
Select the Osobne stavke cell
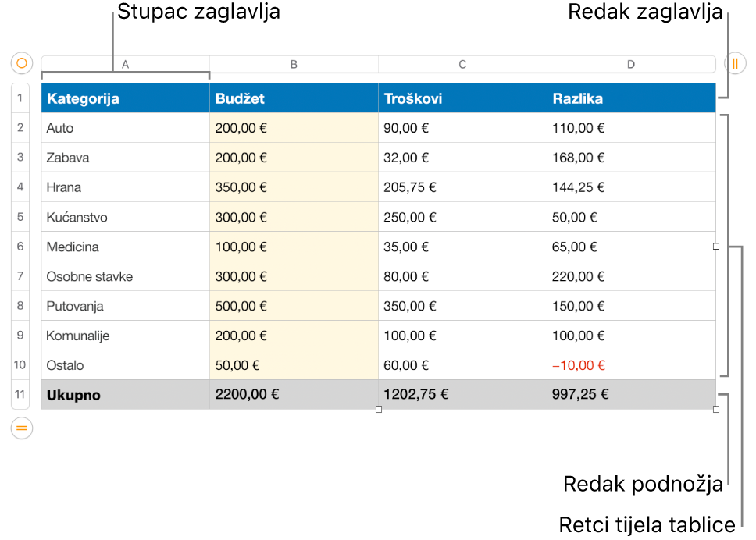[126, 276]
